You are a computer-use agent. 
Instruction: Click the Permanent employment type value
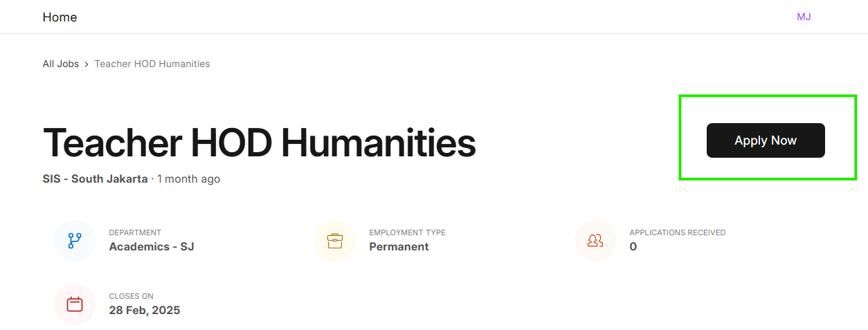(399, 246)
